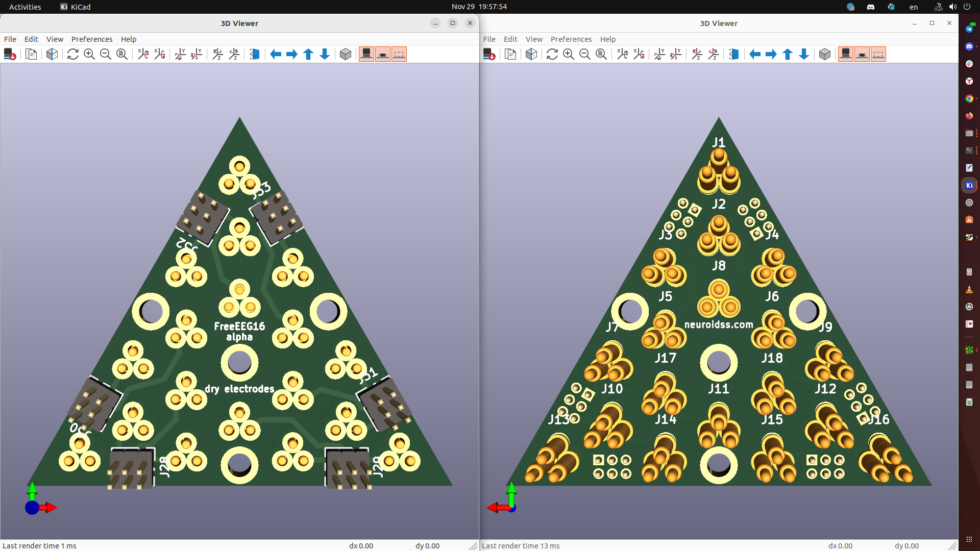This screenshot has height=551, width=980.
Task: Switch keyboard layout via en indicator
Action: coord(914,7)
